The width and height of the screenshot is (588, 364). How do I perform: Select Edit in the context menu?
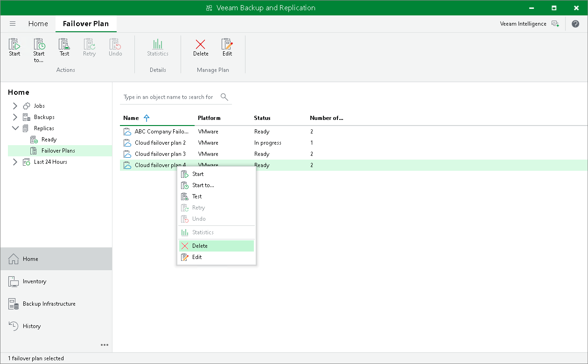pyautogui.click(x=197, y=257)
